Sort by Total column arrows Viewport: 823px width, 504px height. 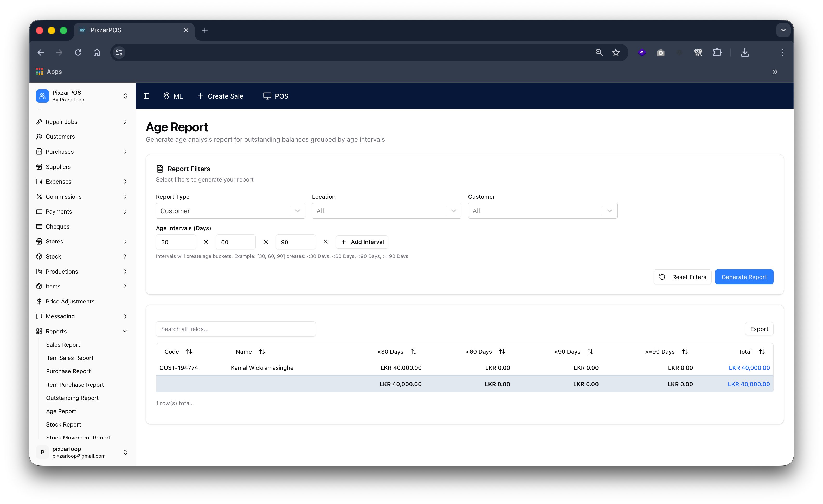(x=762, y=351)
